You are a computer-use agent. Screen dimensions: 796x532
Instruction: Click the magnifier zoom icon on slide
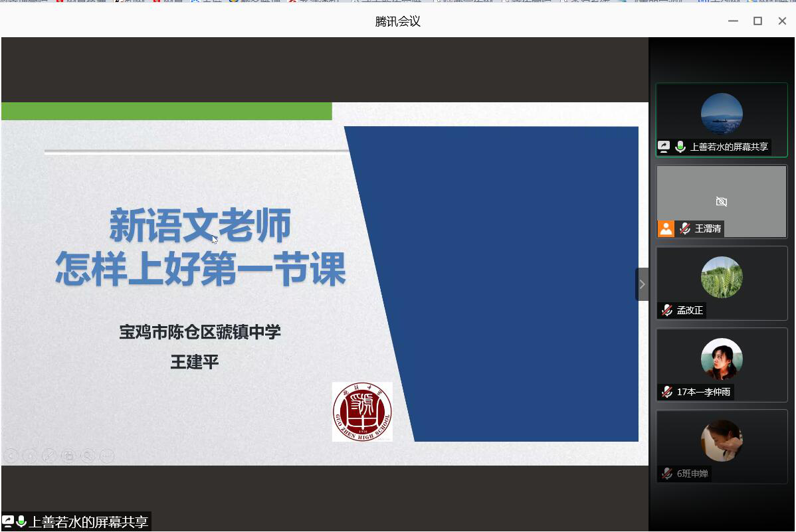coord(87,456)
